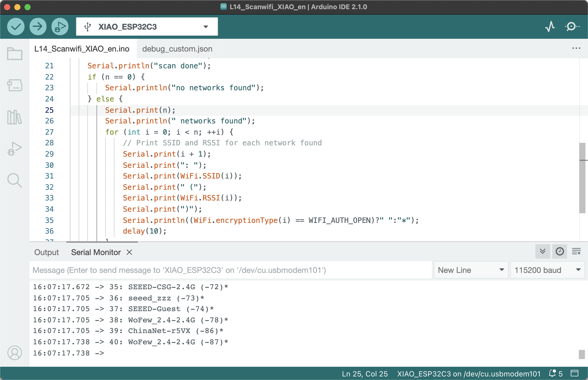
Task: Select the Serial Monitor panel tab
Action: tap(96, 252)
